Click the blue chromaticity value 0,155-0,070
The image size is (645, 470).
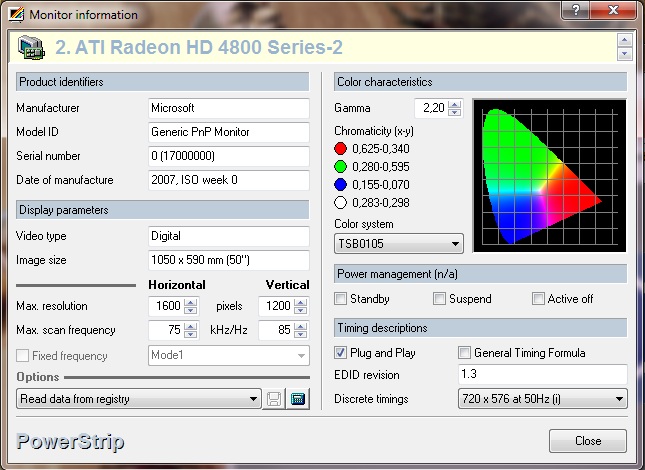381,185
